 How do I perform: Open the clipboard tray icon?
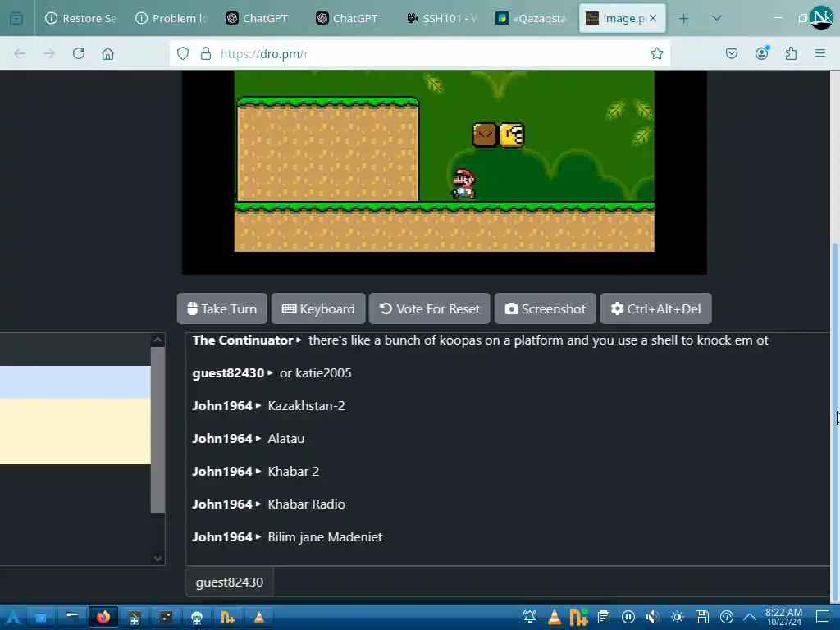point(604,618)
